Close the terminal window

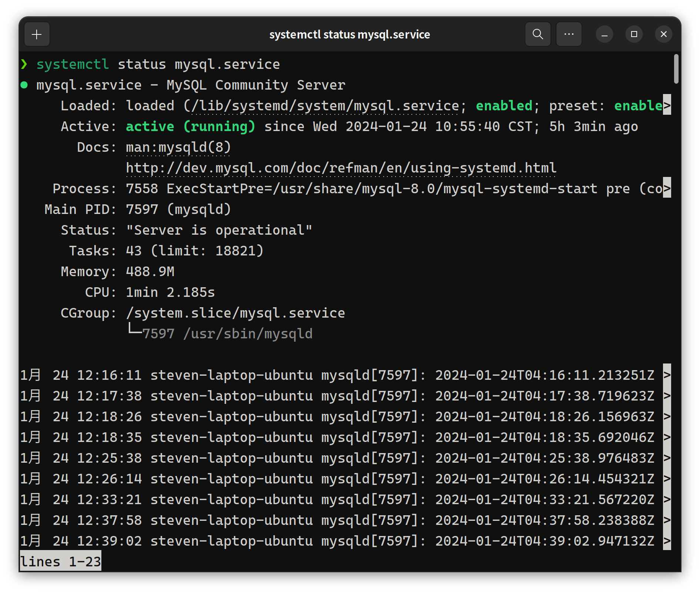click(x=663, y=34)
